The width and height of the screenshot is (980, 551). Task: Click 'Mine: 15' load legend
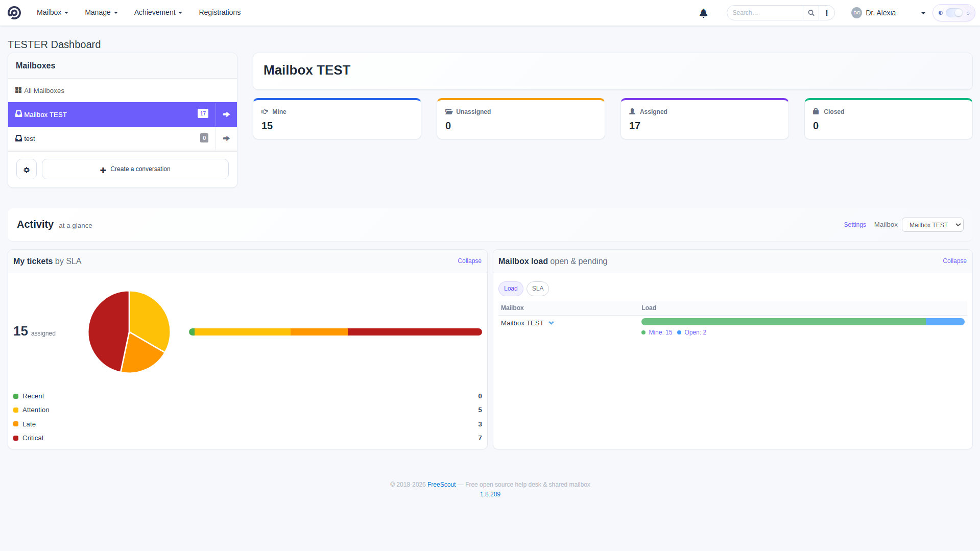657,332
